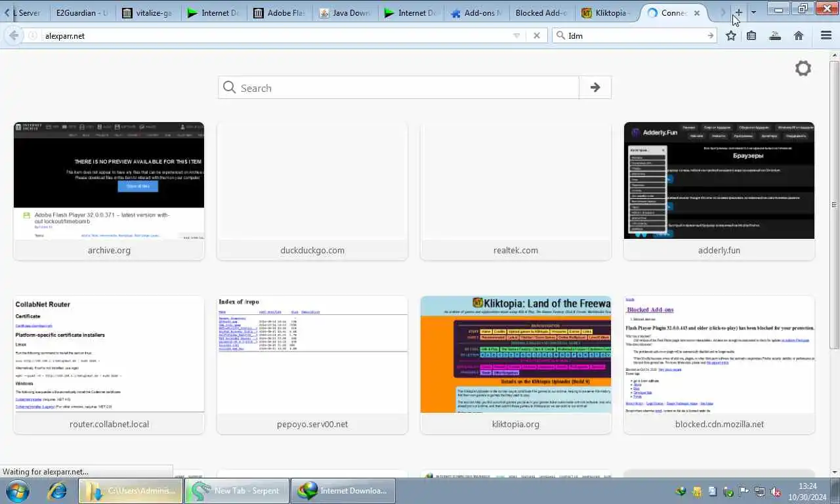Open the router.collabnet.local tile

click(x=109, y=365)
